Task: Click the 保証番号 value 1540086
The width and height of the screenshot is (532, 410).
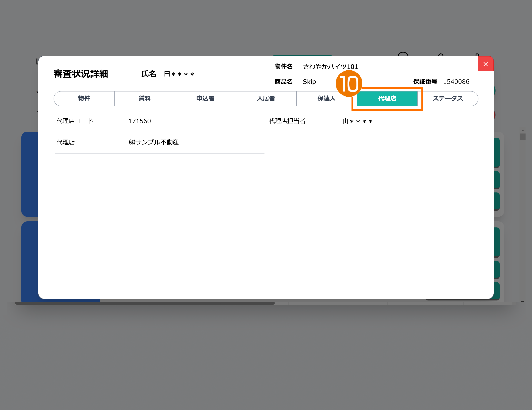Action: pos(456,82)
